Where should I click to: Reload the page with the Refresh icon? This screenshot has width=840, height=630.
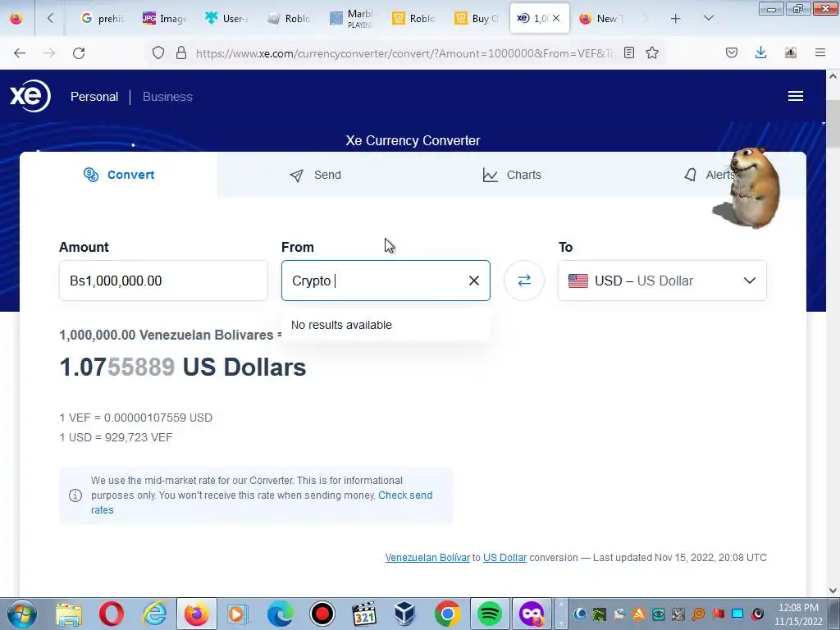(x=79, y=52)
